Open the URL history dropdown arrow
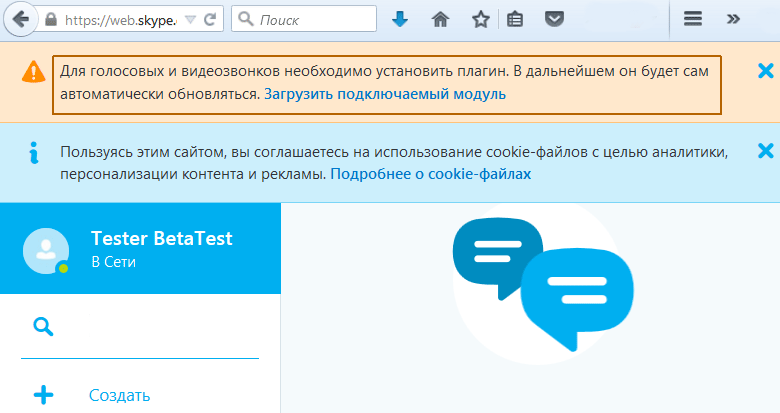The width and height of the screenshot is (780, 413). pos(191,20)
